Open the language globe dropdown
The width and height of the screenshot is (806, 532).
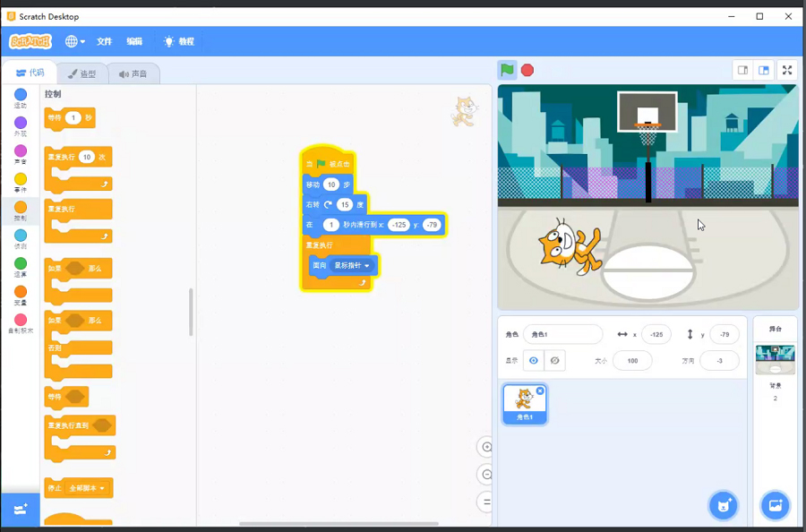[x=75, y=41]
